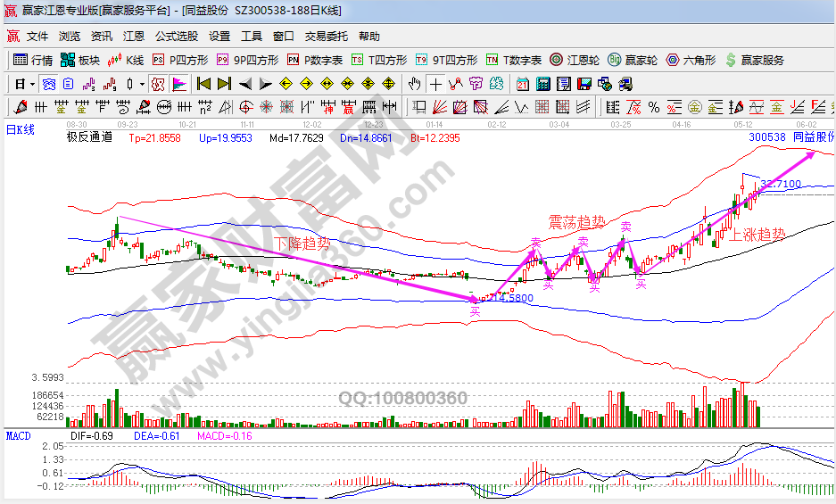Expand the 日 period dropdown arrow
Viewport: 836px width, 504px height.
[32, 84]
